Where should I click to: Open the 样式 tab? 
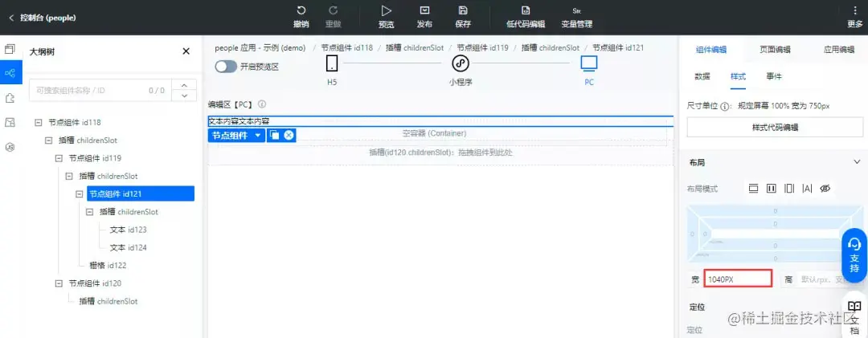pyautogui.click(x=739, y=76)
